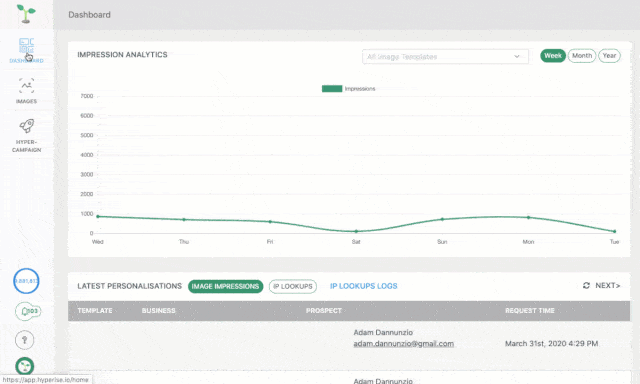Viewport: 640px width, 384px height.
Task: Click the Mon data point on chart
Action: click(x=528, y=218)
